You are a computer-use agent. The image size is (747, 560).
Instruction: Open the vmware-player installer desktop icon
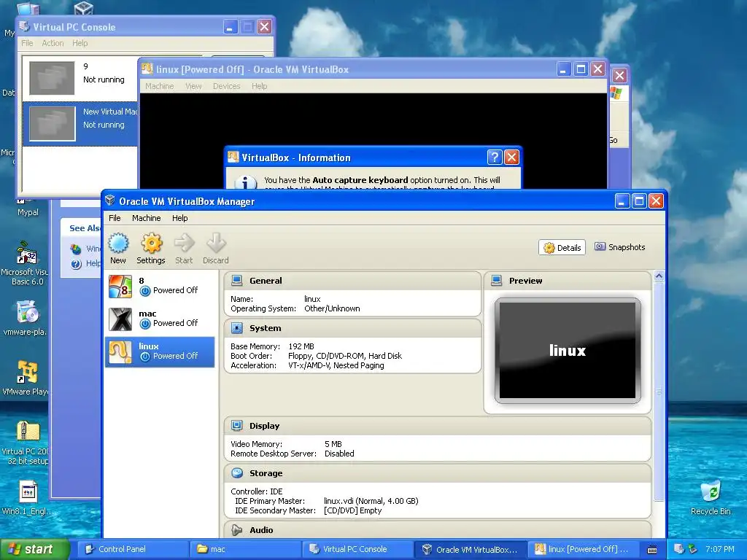point(28,312)
